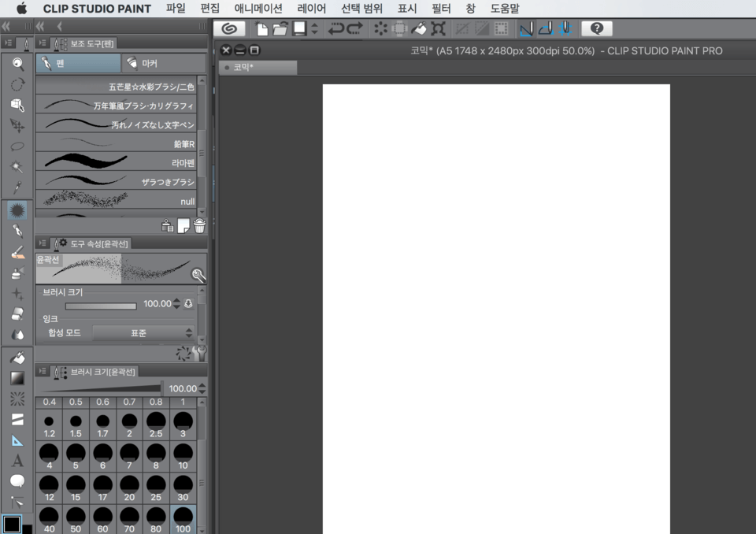Open the Clip Studio launcher icon
Image resolution: width=756 pixels, height=534 pixels.
pyautogui.click(x=229, y=29)
